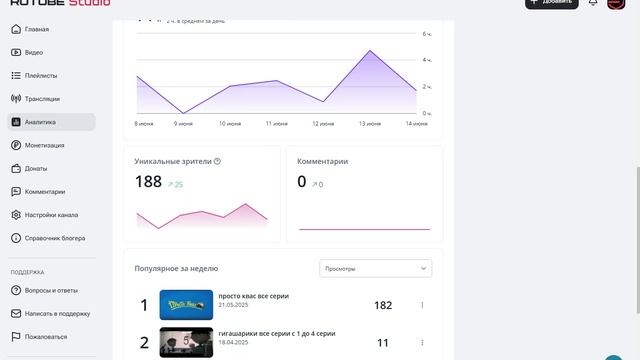Open Настройки канала settings
The height and width of the screenshot is (360, 640).
[51, 215]
